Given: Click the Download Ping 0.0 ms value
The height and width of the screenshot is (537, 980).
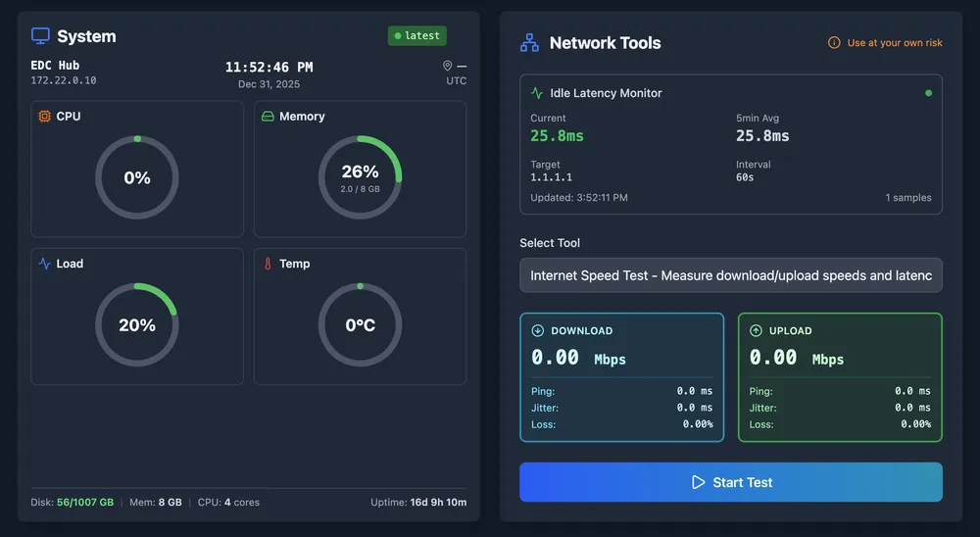Looking at the screenshot, I should (695, 391).
